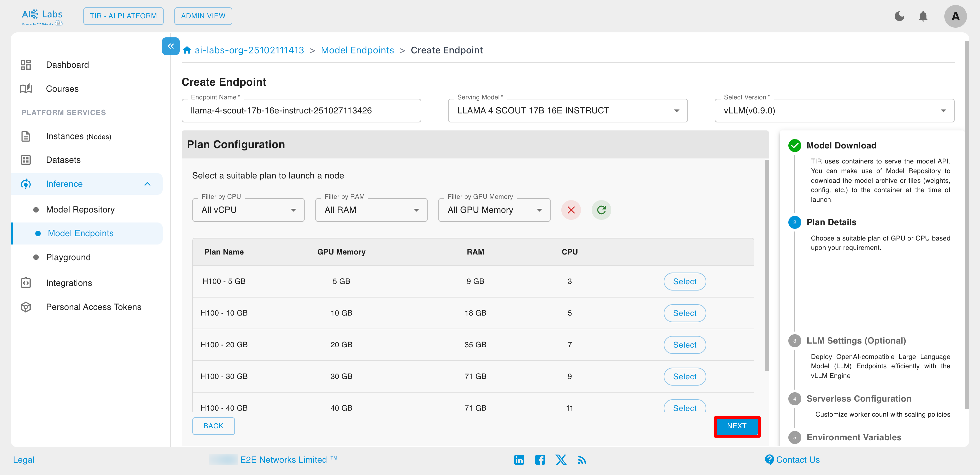The image size is (980, 475).
Task: Collapse sidebar with double-chevron button
Action: 171,46
